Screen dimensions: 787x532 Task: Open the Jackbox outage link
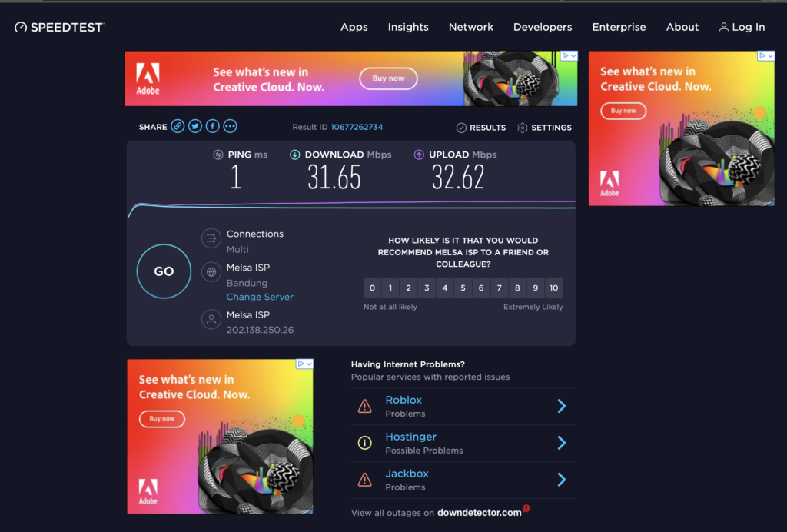click(x=407, y=474)
